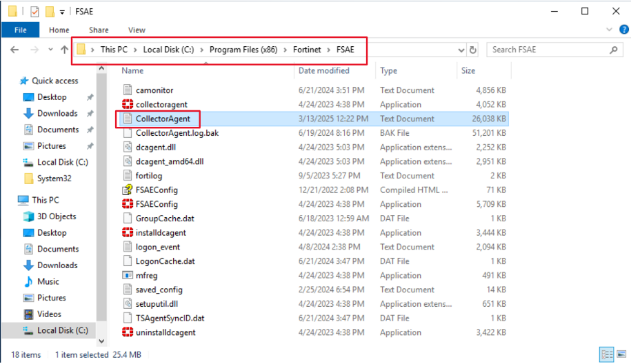This screenshot has height=364, width=631.
Task: Open System32 folder in Quick access
Action: [x=54, y=179]
